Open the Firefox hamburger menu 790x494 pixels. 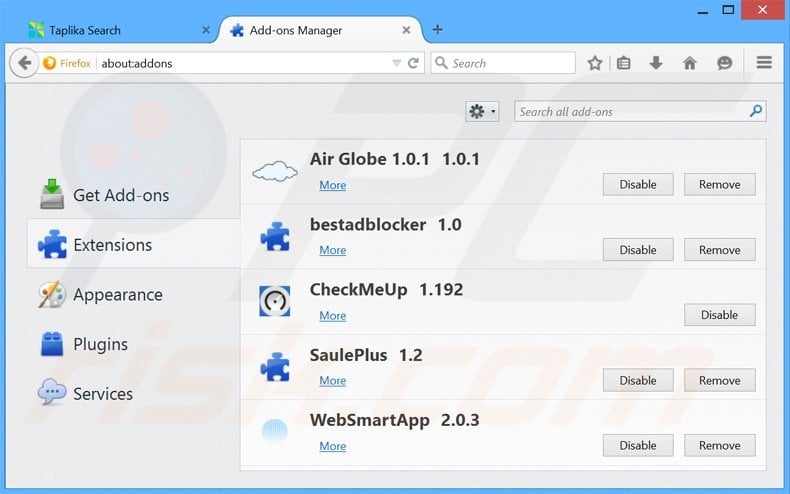pos(764,63)
